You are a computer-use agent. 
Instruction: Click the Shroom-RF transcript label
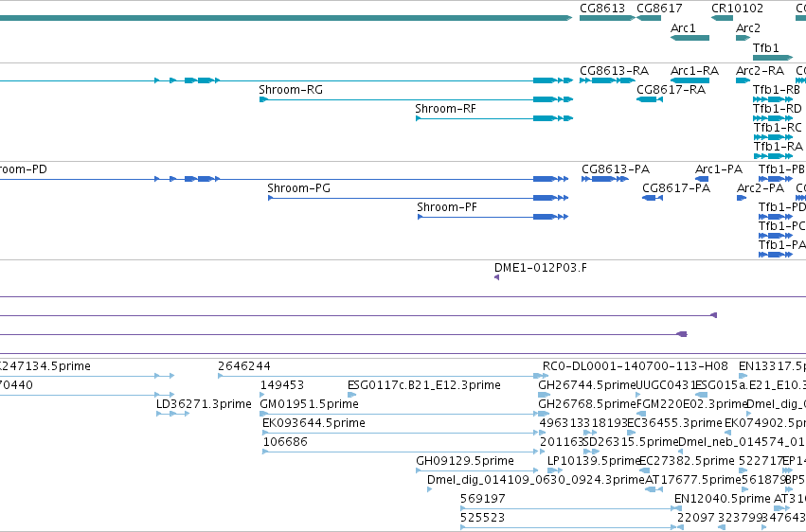pyautogui.click(x=446, y=108)
